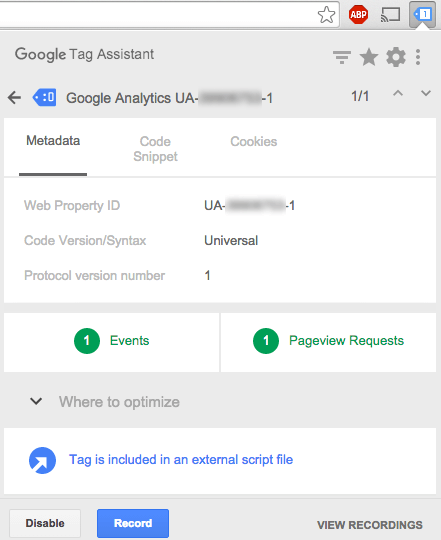The width and height of the screenshot is (441, 540).
Task: Open the 1 Events panel
Action: [112, 342]
